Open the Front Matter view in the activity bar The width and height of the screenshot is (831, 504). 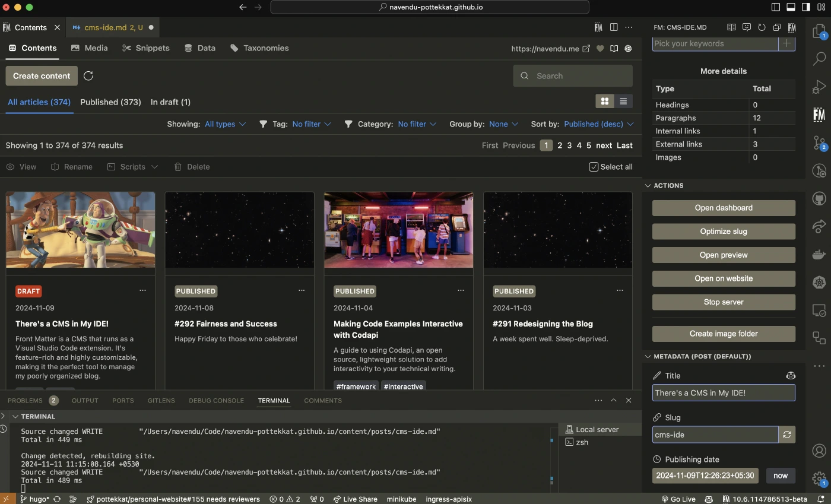[x=819, y=115]
